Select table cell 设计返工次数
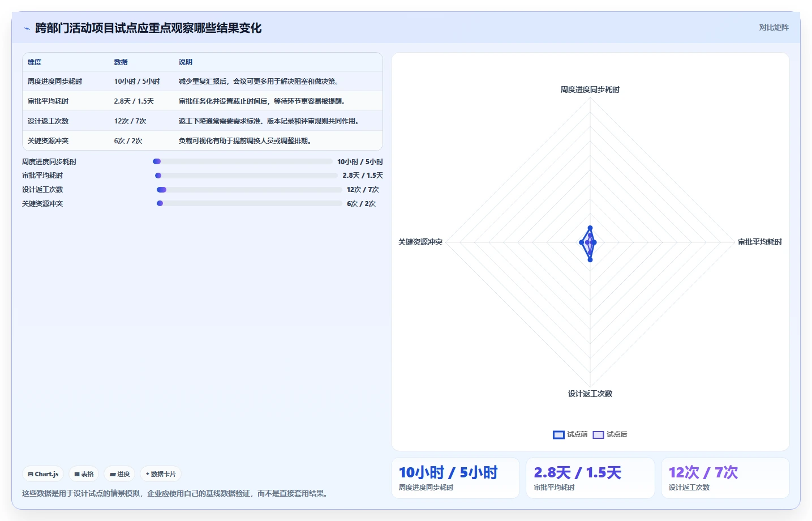 48,121
